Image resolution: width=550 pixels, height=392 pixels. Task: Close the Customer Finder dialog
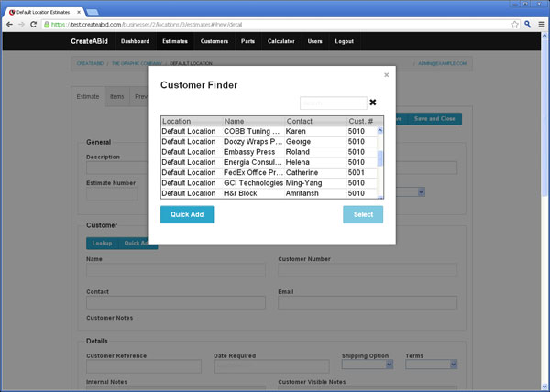[386, 75]
